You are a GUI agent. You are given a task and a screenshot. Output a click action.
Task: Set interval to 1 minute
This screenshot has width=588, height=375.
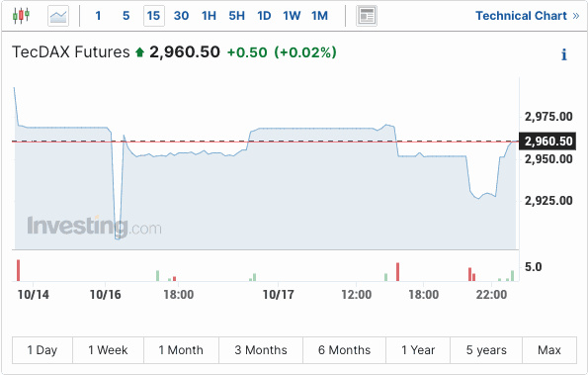coord(98,16)
